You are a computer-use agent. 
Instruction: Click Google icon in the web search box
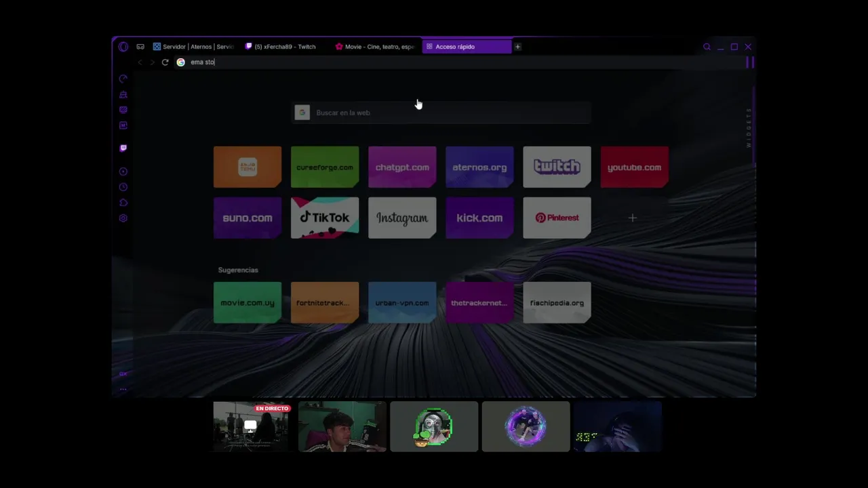point(302,113)
